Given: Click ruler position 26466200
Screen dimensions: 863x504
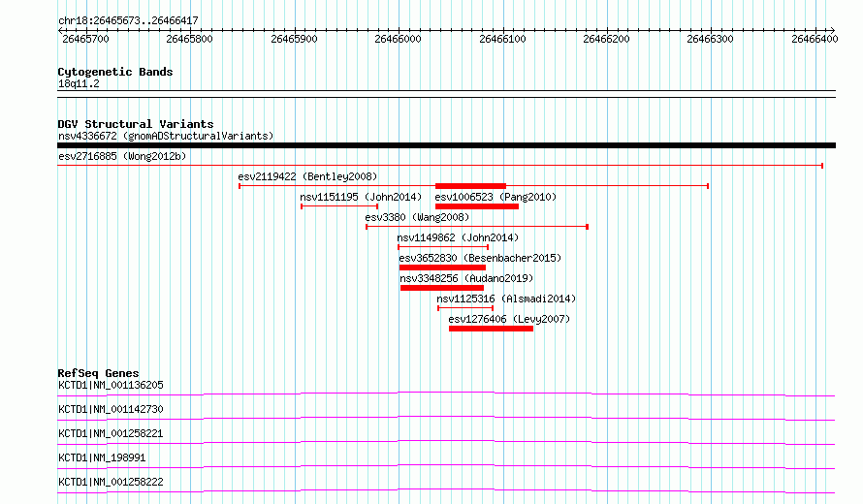Looking at the screenshot, I should point(606,39).
